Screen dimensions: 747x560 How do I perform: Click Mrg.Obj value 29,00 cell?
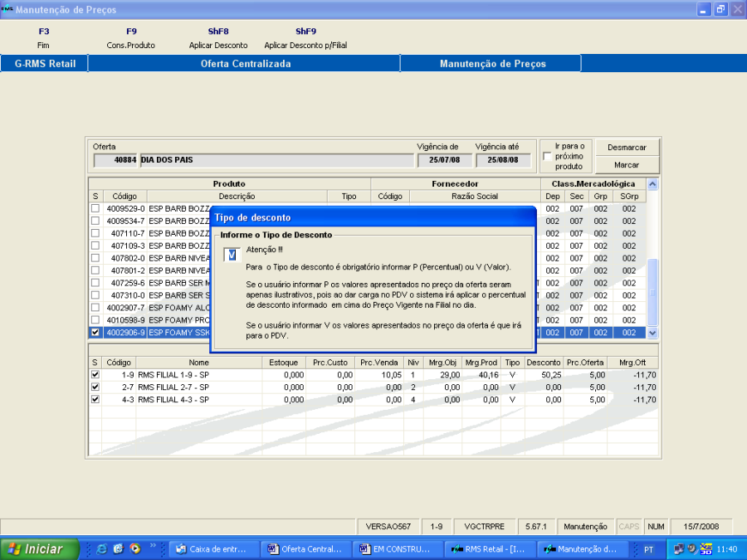click(x=443, y=375)
